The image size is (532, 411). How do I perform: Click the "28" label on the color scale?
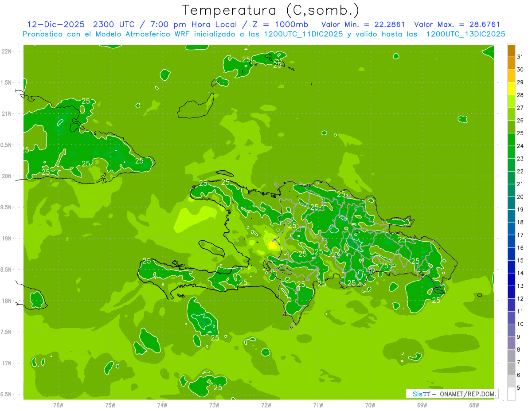tap(520, 95)
